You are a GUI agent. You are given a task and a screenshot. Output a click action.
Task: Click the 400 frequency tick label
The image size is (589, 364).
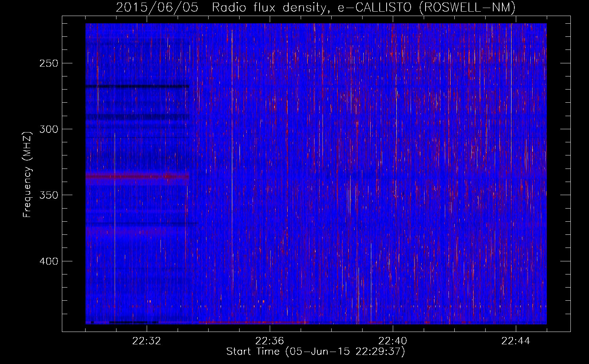(49, 261)
